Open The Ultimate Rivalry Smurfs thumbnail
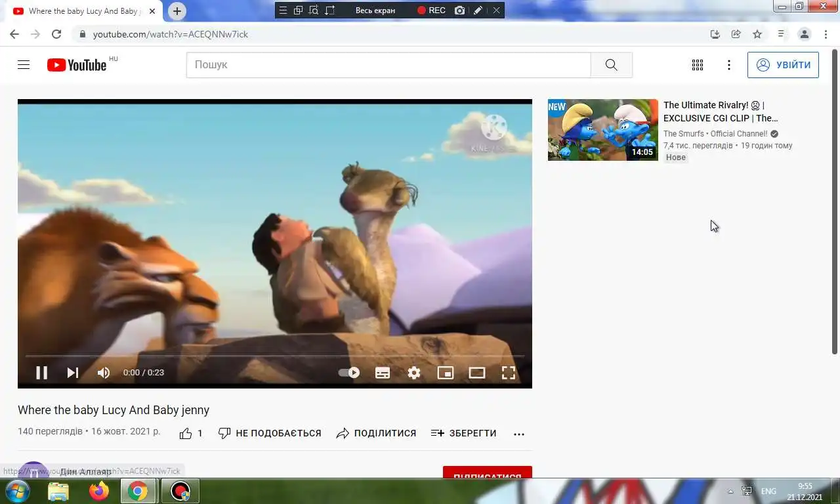Viewport: 840px width, 504px height. pos(603,130)
